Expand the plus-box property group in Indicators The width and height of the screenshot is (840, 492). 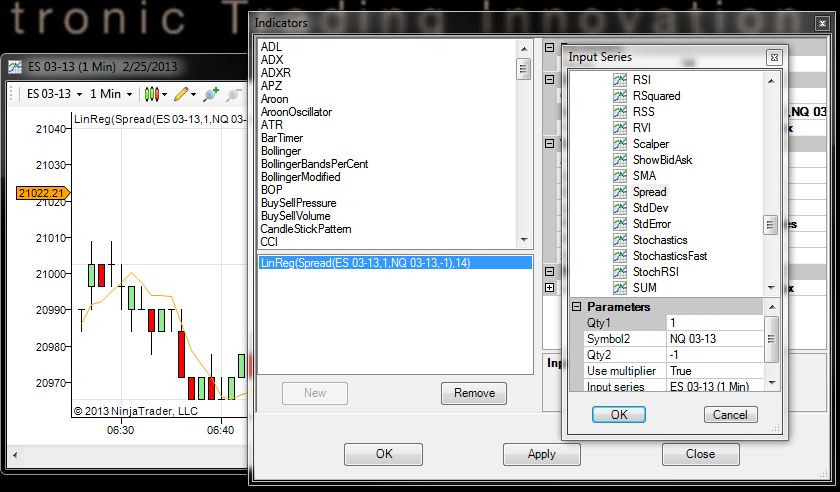[x=549, y=288]
